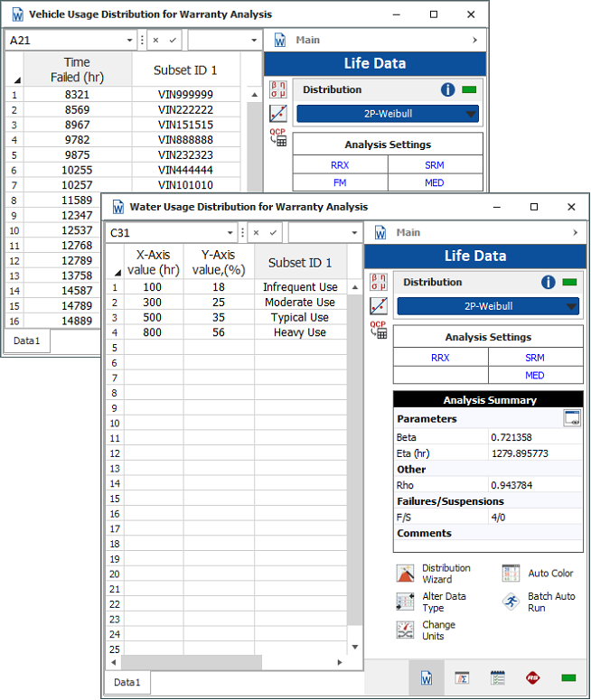Open the Change Units tool
The image size is (591, 700).
405,630
